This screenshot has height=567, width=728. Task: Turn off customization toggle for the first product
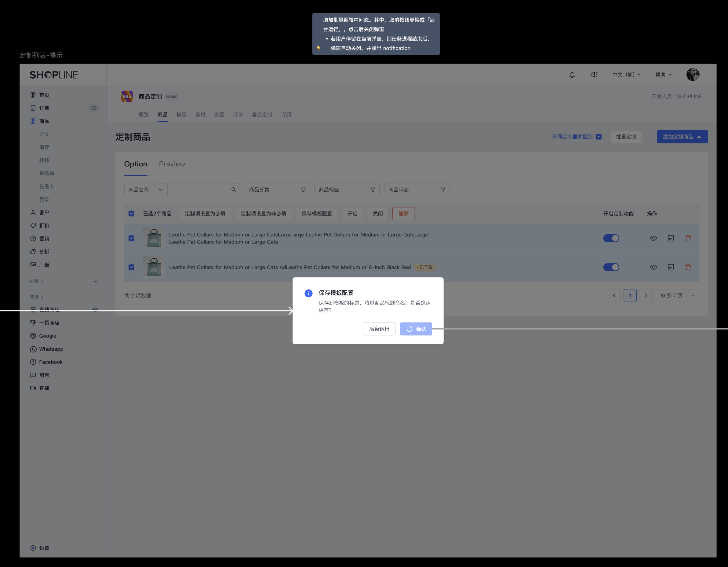click(x=611, y=238)
